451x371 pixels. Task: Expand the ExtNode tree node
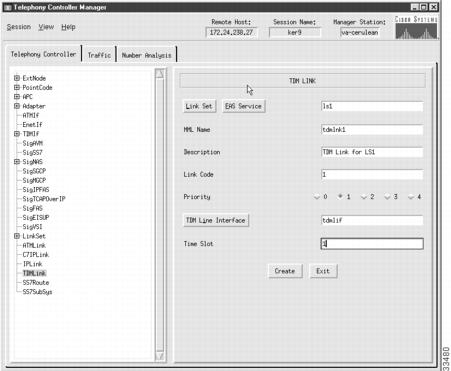17,78
